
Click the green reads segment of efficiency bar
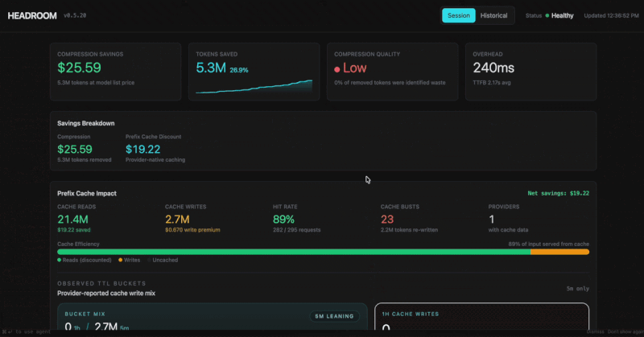tap(294, 252)
